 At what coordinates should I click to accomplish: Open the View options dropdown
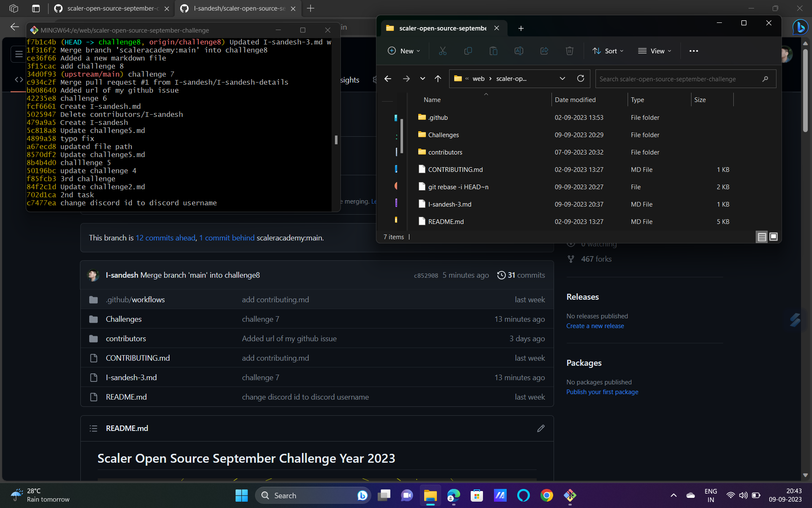click(x=655, y=51)
